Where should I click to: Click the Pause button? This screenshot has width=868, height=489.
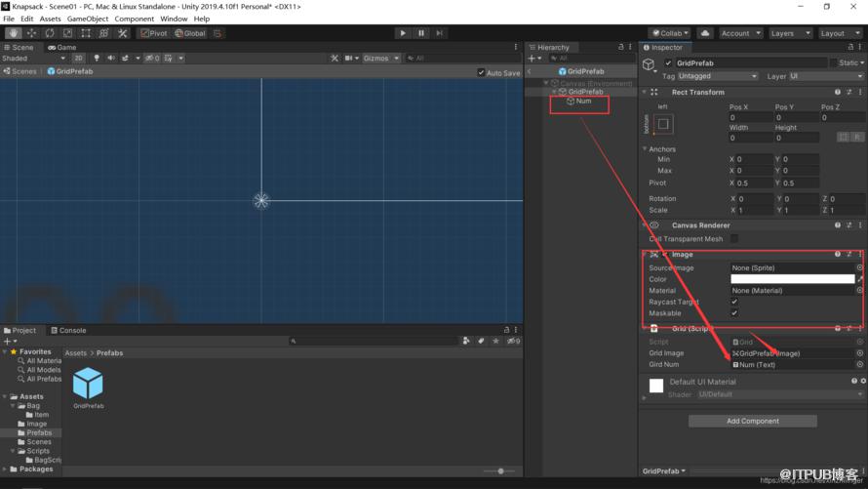click(x=420, y=33)
